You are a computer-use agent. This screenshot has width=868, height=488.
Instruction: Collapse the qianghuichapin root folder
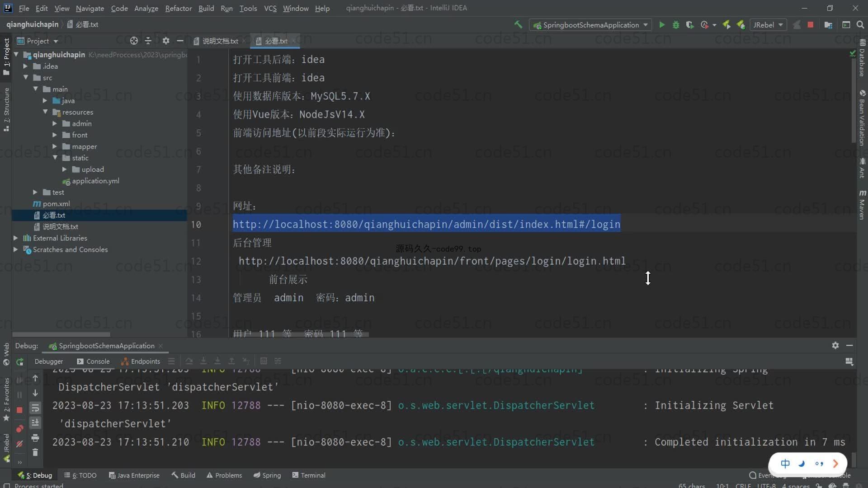tap(16, 54)
